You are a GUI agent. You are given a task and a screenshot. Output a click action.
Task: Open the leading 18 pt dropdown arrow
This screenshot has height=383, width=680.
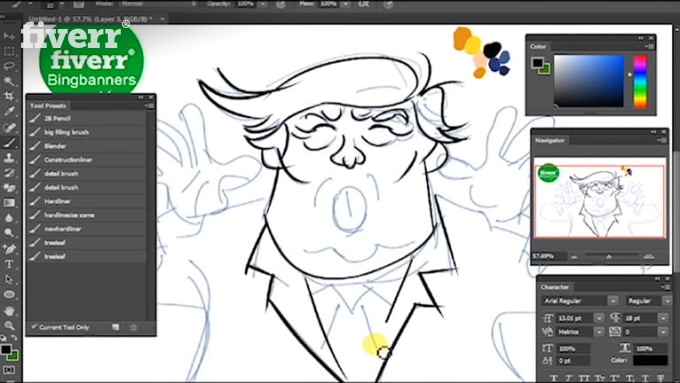[x=663, y=318]
